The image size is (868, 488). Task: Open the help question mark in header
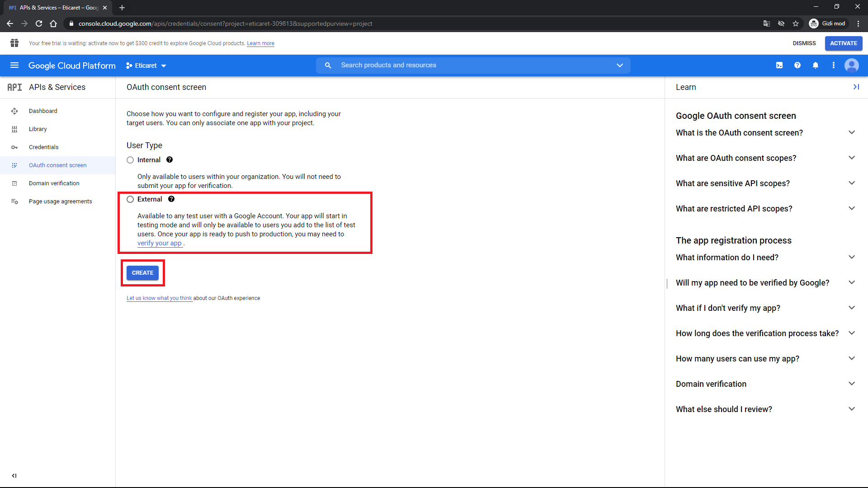click(x=797, y=66)
